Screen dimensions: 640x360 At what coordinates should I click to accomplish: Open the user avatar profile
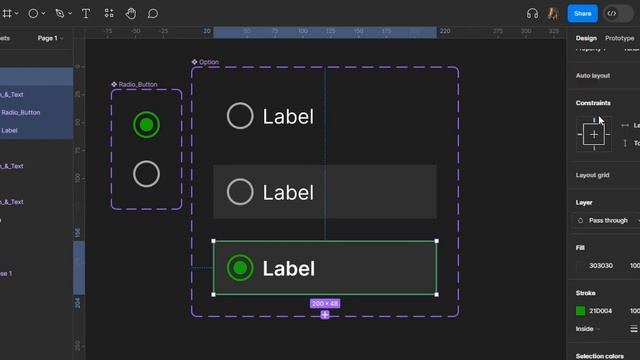tap(553, 13)
